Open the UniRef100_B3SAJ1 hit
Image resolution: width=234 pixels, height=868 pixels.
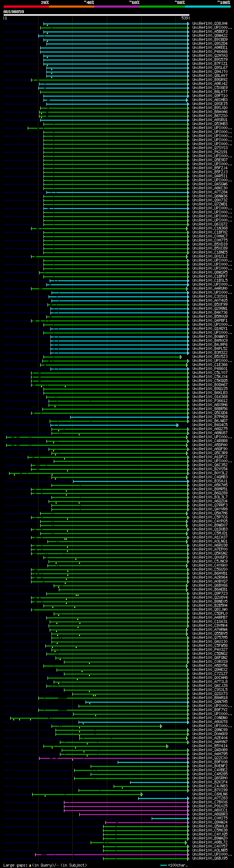tap(210, 481)
